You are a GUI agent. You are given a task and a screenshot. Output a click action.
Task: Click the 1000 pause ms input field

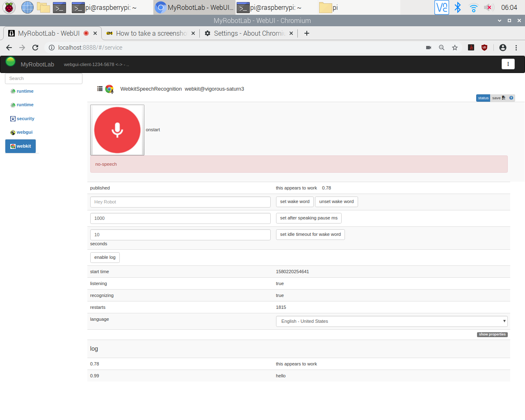[180, 218]
